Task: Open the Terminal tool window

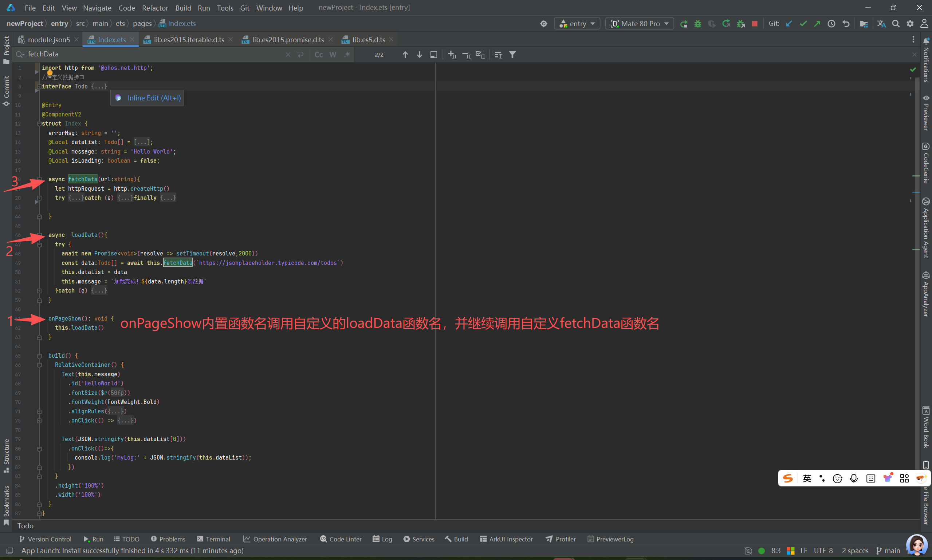Action: [213, 539]
